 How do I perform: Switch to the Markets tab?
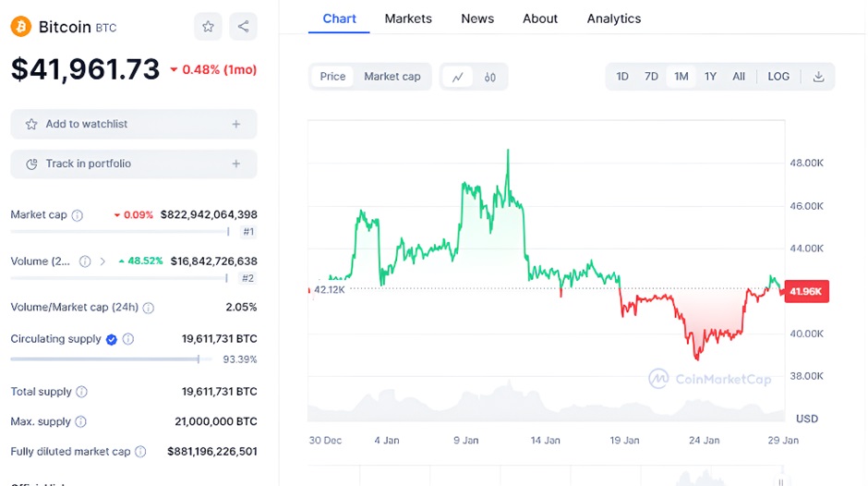point(408,18)
